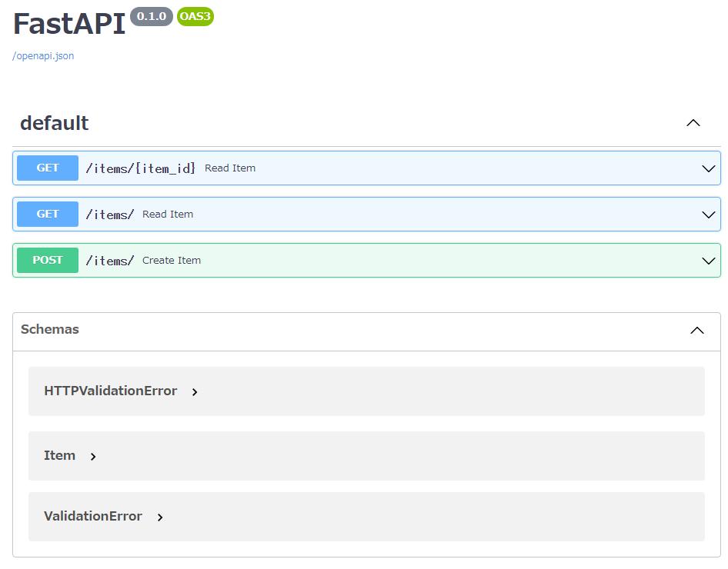This screenshot has width=728, height=569.
Task: Click the green POST badge for Create Item
Action: [47, 260]
